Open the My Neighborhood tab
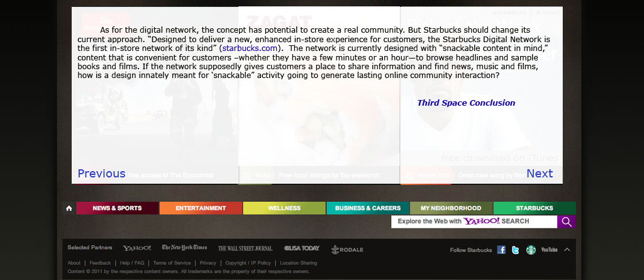This screenshot has height=280, width=644. point(451,208)
